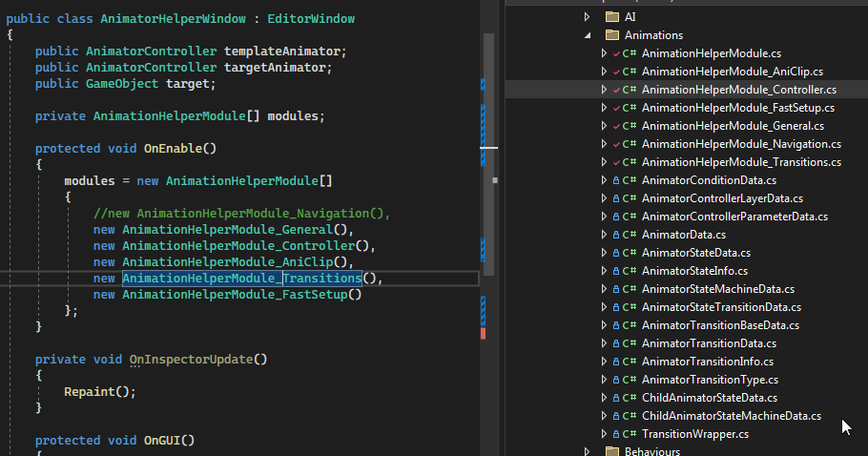Expand the AI folder node

(588, 17)
